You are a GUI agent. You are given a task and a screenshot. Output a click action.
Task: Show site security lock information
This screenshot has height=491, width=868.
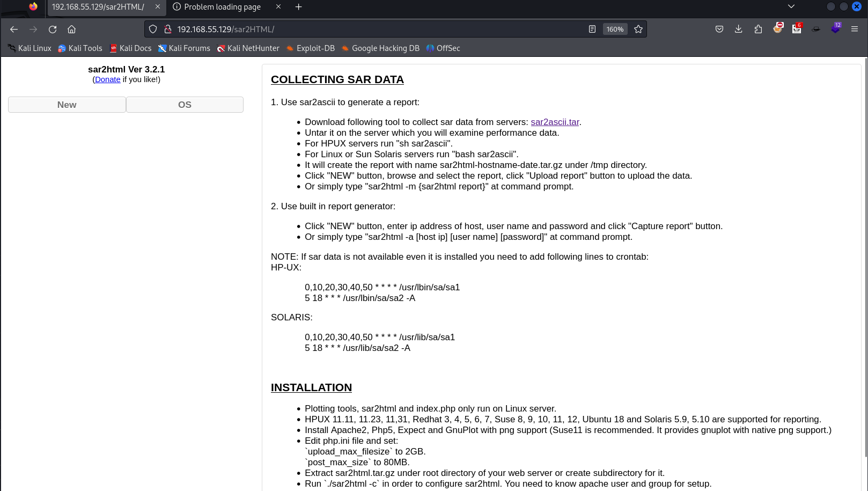click(167, 29)
